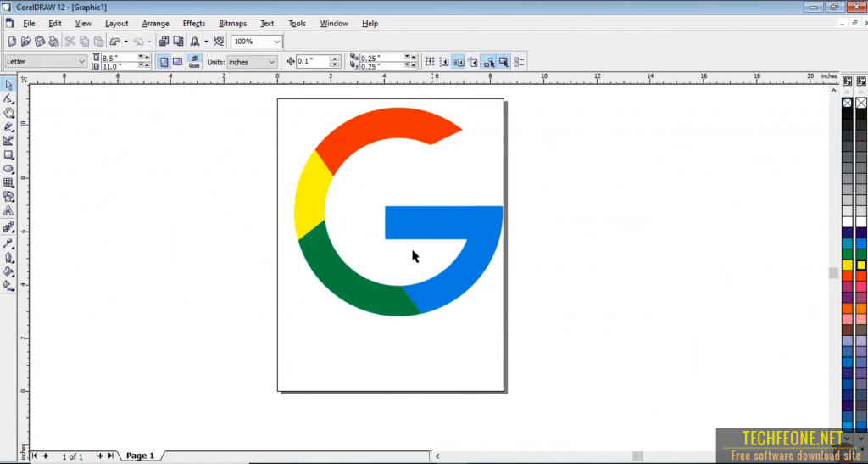
Task: Select the Graph Paper tool
Action: coord(8,182)
